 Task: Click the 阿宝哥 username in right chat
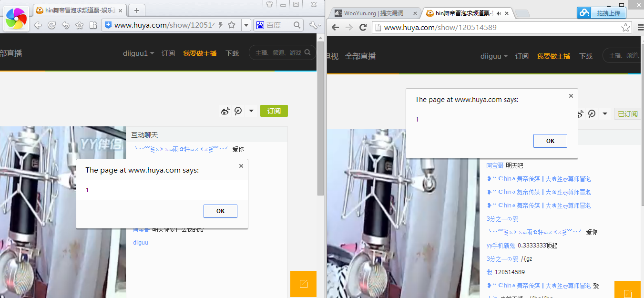coord(495,165)
